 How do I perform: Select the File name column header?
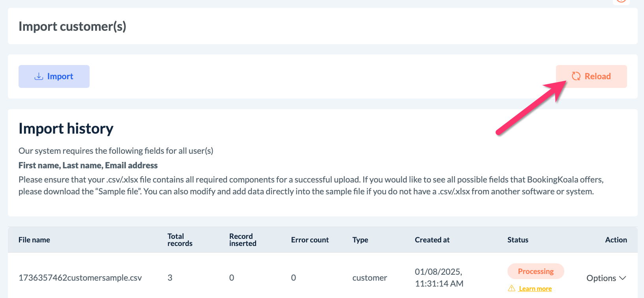[x=34, y=240]
